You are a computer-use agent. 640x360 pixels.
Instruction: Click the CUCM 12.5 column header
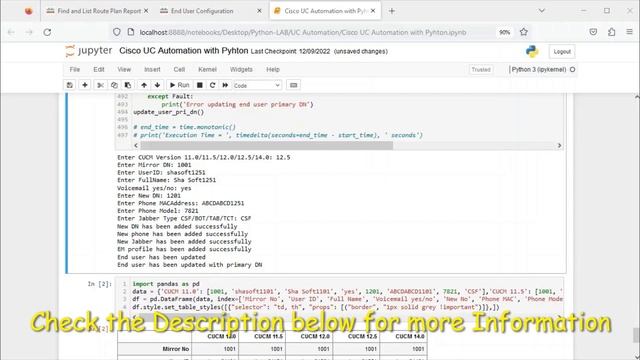point(362,336)
